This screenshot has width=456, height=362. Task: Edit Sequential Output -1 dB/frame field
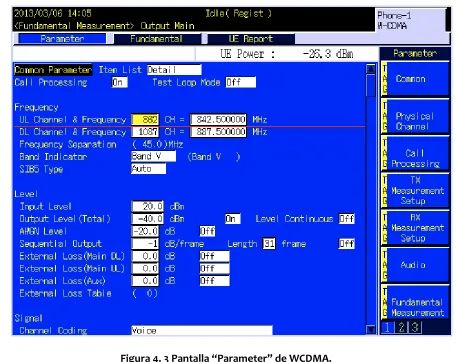(145, 244)
